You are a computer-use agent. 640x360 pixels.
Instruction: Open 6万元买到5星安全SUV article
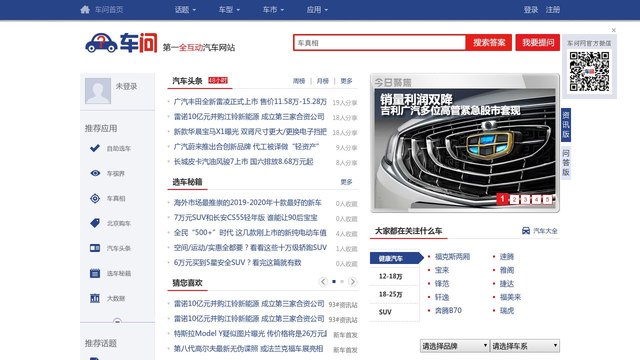pyautogui.click(x=237, y=262)
